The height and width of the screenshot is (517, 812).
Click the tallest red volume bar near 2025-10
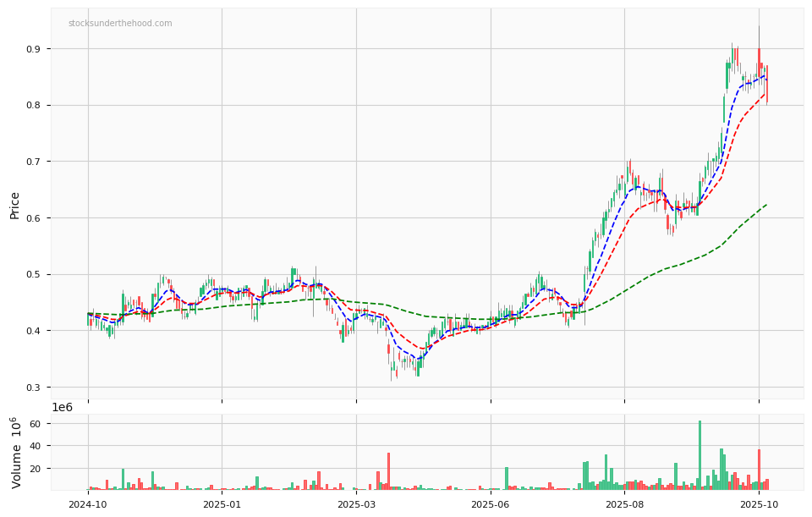(759, 470)
